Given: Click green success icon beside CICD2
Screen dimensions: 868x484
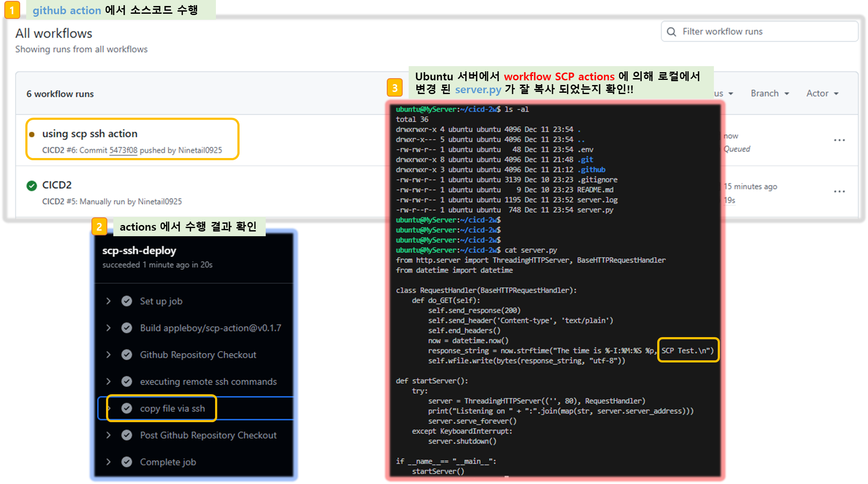Looking at the screenshot, I should 32,186.
